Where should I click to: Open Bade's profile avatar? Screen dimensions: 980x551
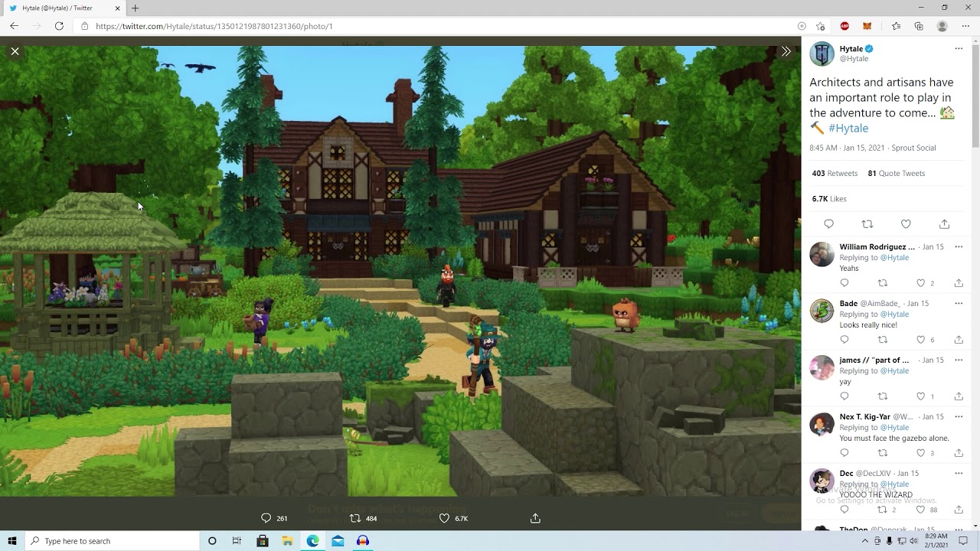tap(822, 311)
